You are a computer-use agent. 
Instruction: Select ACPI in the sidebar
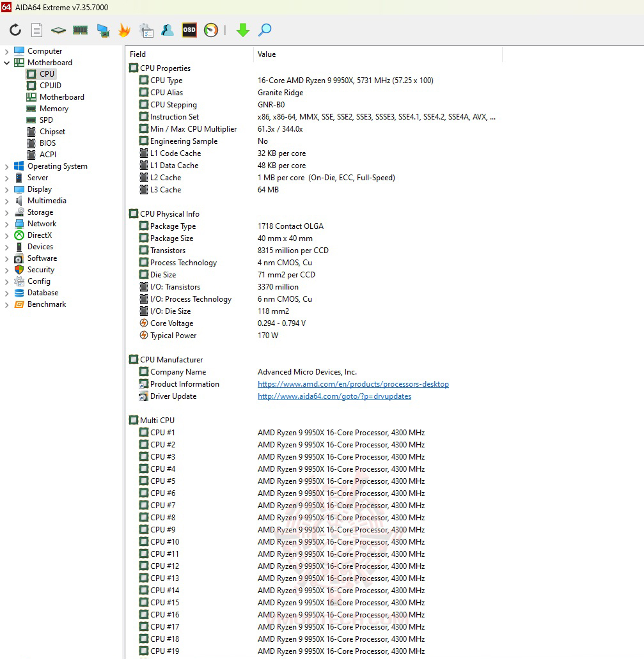coord(48,154)
